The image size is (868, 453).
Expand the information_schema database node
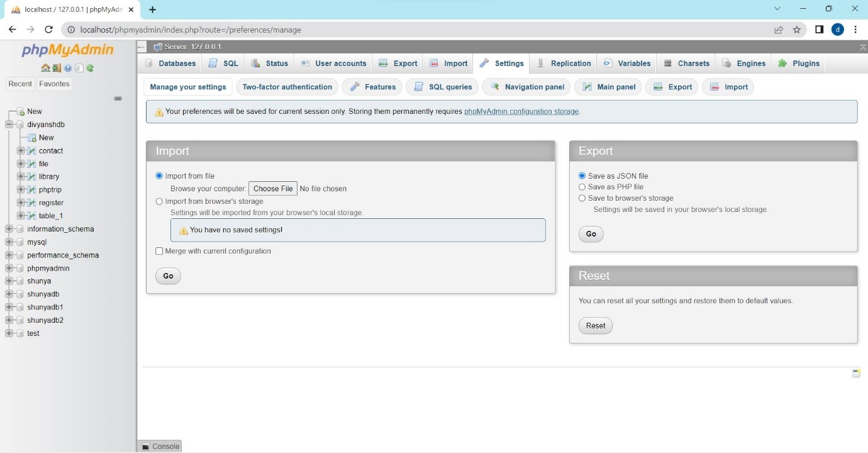pos(9,229)
